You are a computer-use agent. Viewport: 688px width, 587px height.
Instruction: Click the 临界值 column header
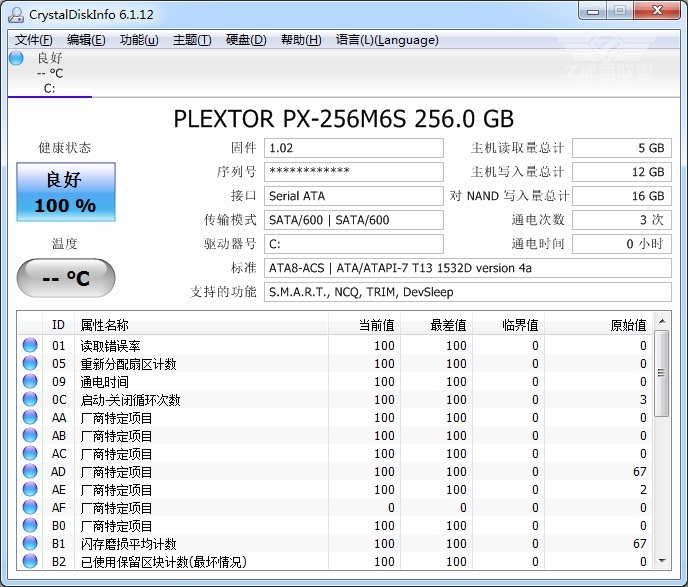508,325
